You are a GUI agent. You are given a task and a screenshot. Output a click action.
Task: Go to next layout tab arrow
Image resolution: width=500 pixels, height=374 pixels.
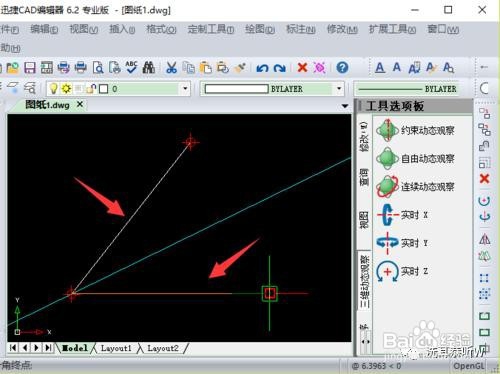click(x=36, y=348)
